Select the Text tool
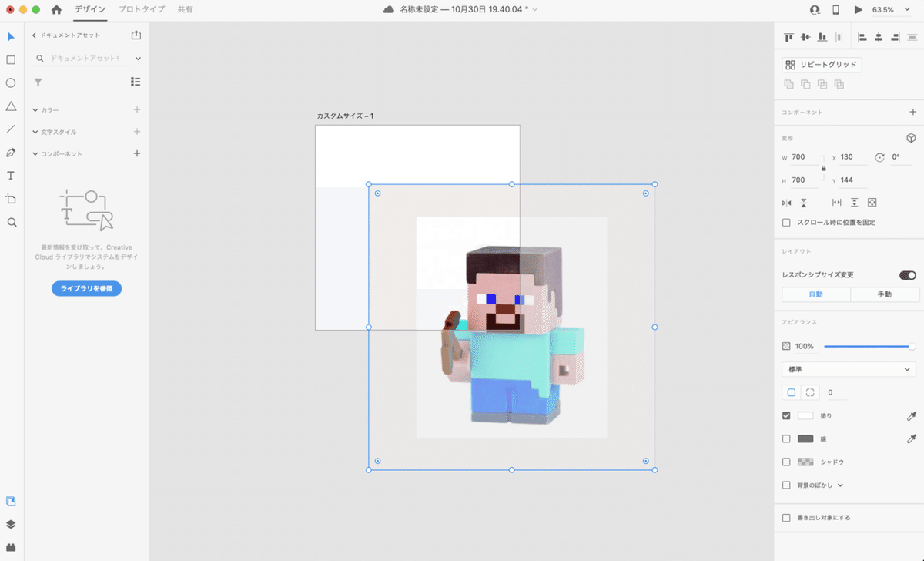The height and width of the screenshot is (561, 924). [11, 175]
